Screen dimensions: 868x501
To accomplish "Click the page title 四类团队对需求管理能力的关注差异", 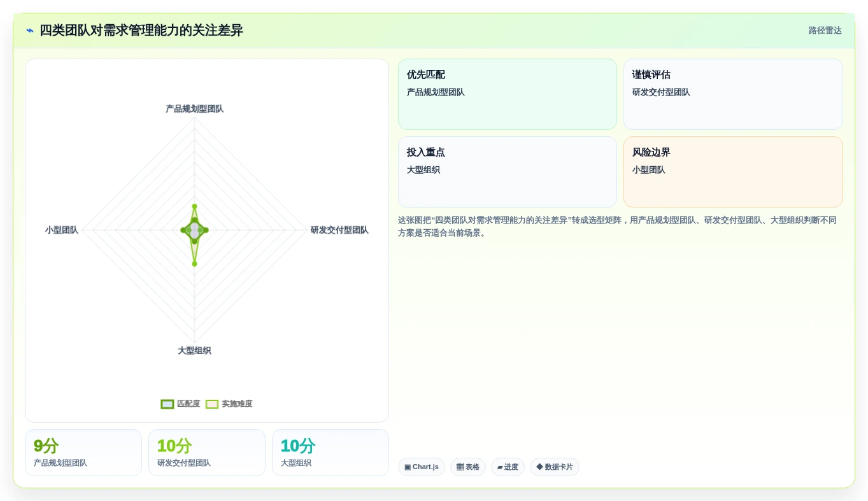I will click(141, 31).
